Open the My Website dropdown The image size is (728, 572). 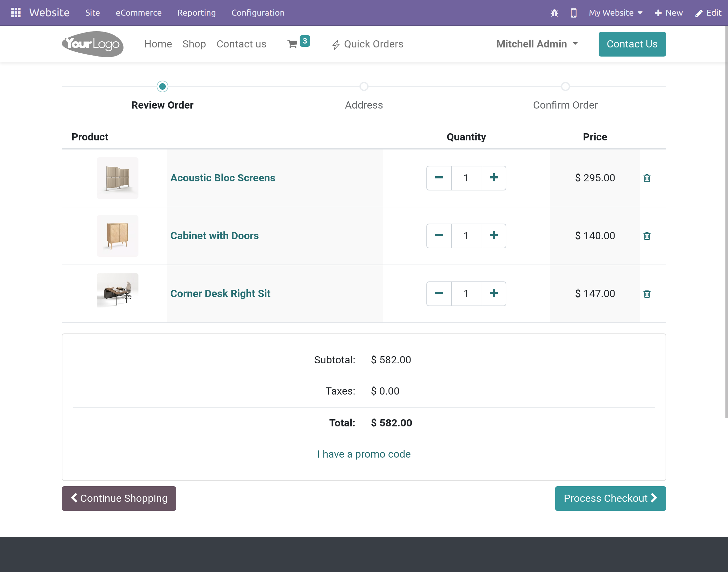[615, 13]
